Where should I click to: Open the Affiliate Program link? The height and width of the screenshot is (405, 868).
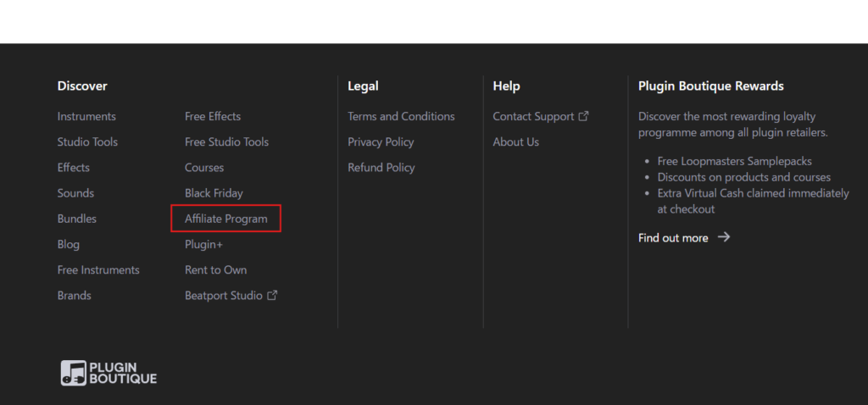click(x=226, y=219)
